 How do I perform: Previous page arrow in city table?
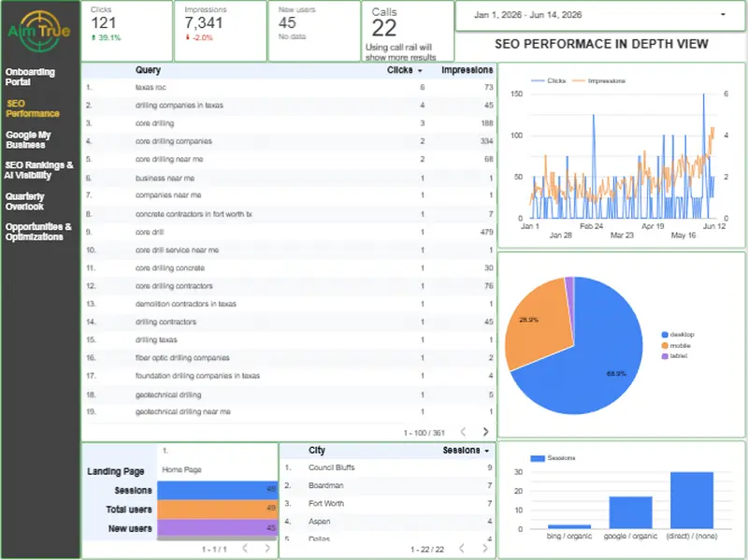point(462,549)
